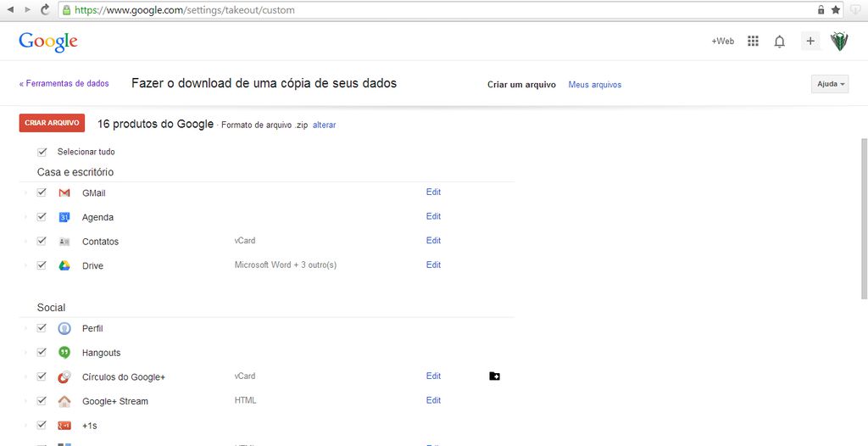Reload the page with refresh icon
Image resolution: width=868 pixels, height=446 pixels.
coord(46,9)
